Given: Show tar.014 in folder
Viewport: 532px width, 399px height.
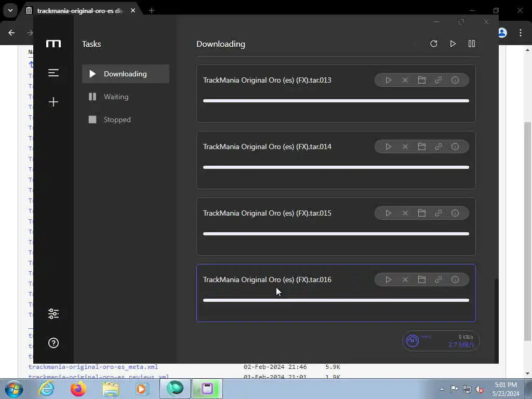Looking at the screenshot, I should pyautogui.click(x=422, y=147).
